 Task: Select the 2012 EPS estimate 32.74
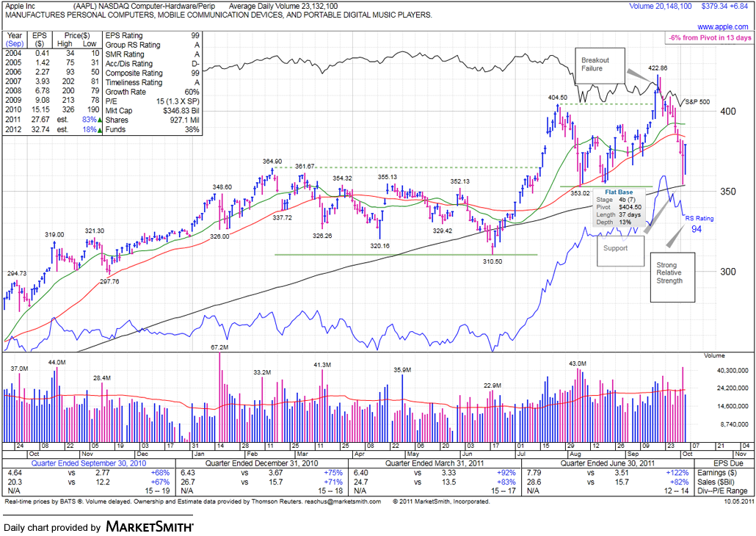click(40, 130)
